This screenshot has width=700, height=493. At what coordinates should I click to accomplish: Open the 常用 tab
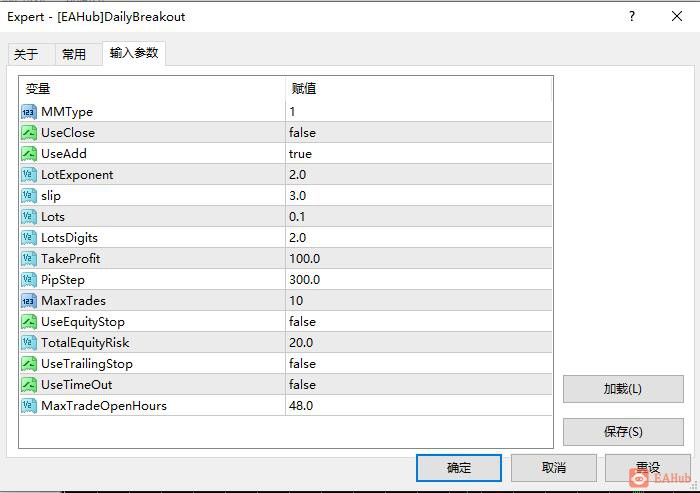pos(74,55)
